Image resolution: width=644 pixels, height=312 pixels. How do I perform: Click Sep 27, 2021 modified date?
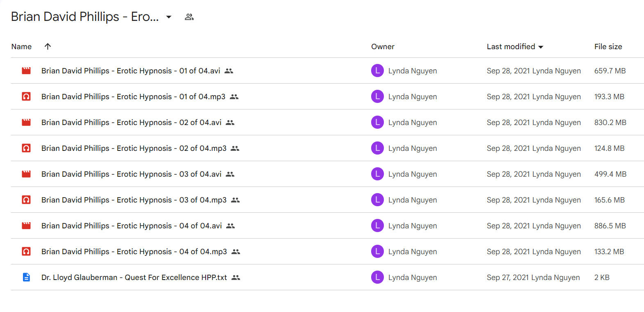(508, 278)
